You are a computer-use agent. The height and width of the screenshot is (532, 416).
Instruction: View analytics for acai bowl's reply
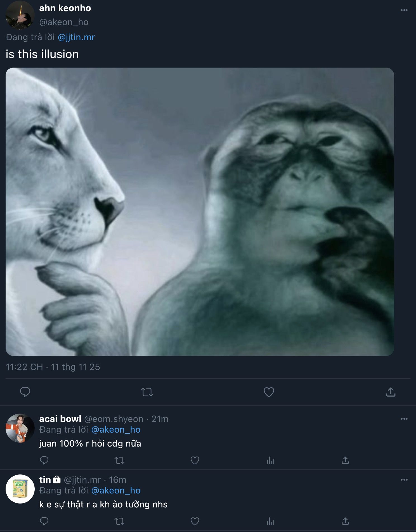point(270,460)
